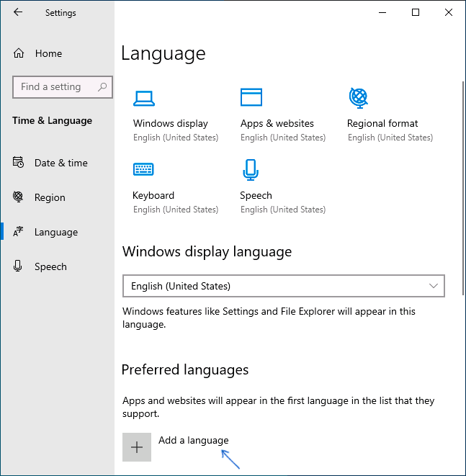466x476 pixels.
Task: Focus the Find a setting search box
Action: click(x=63, y=87)
